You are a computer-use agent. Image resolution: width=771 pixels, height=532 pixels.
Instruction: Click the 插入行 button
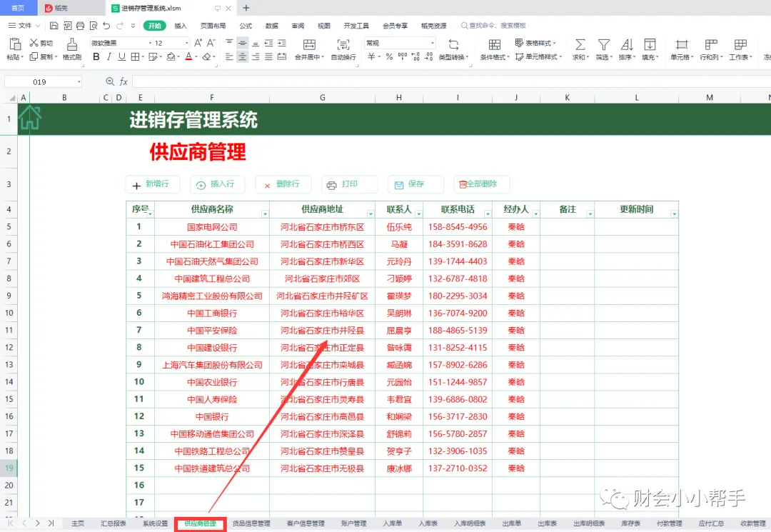217,184
